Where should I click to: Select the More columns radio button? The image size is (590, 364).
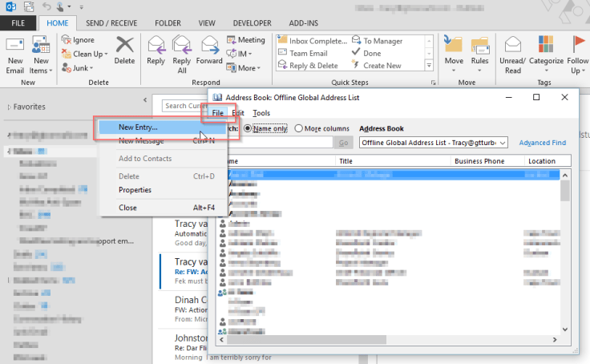[x=298, y=128]
